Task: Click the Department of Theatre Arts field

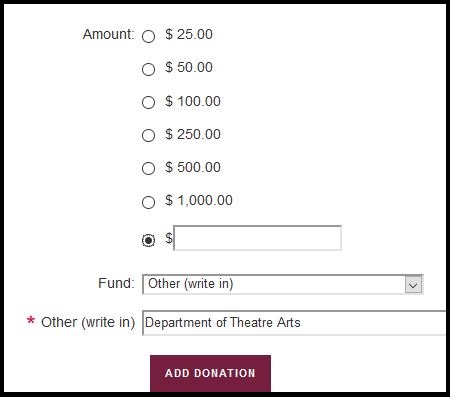Action: (294, 323)
